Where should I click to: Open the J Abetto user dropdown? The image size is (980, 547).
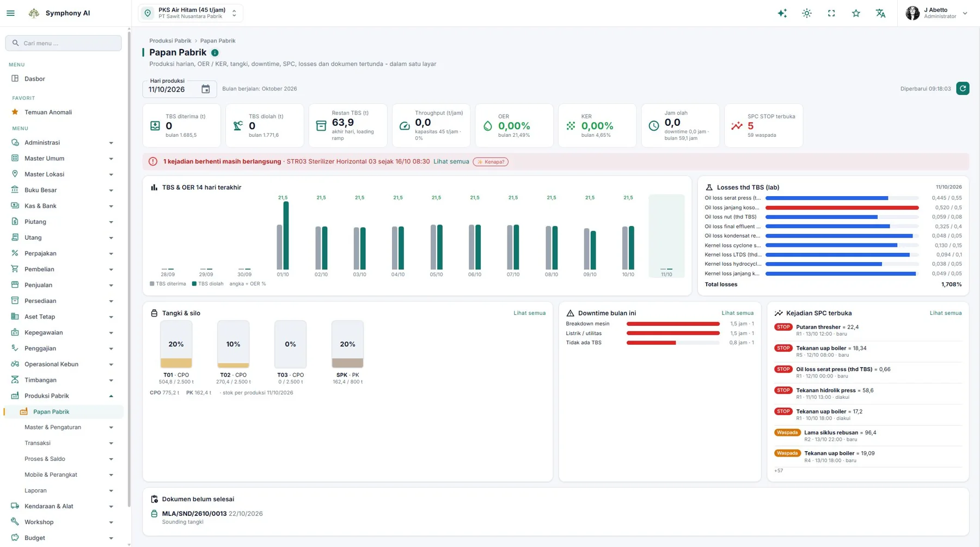point(936,13)
